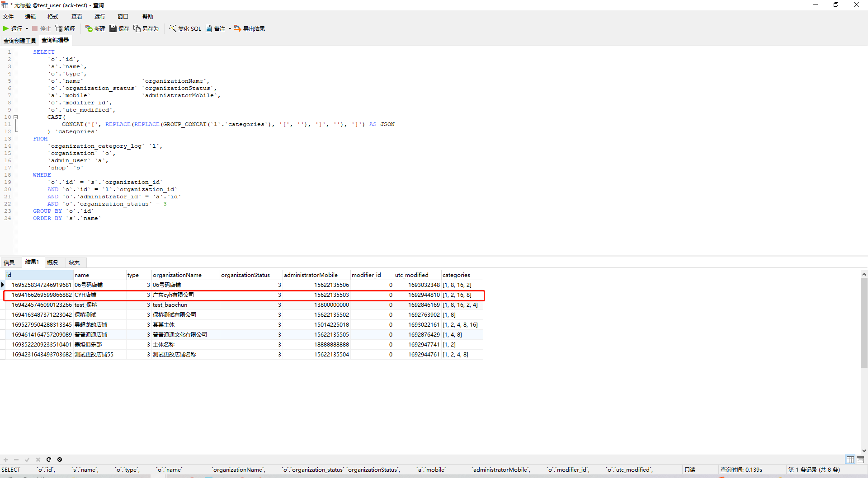The height and width of the screenshot is (478, 868).
Task: Click the 解释 explain button
Action: [x=65, y=28]
